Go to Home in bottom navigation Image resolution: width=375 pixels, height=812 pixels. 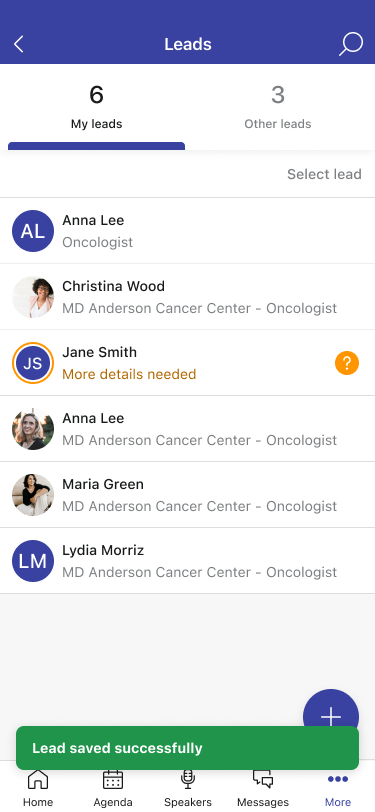(x=38, y=788)
